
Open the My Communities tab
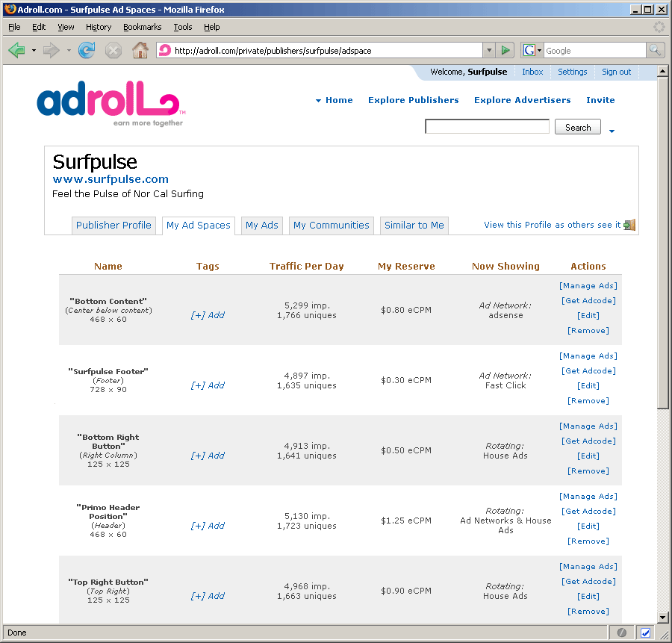[332, 226]
